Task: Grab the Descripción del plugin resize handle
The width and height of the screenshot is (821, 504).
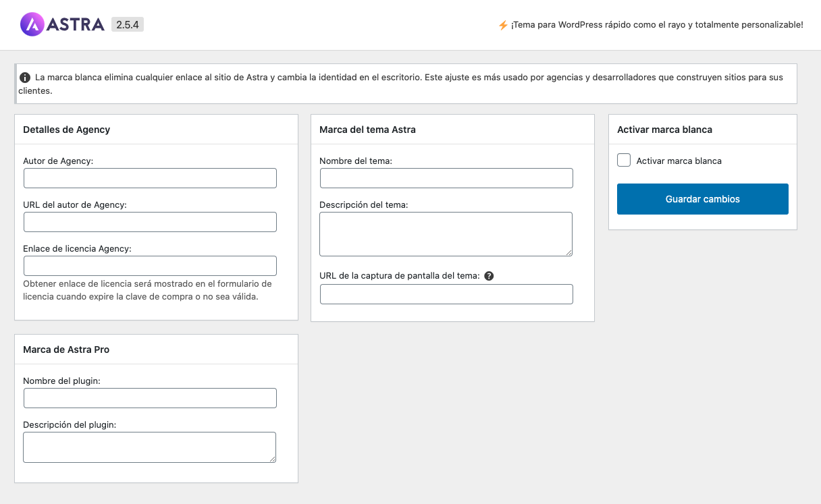Action: (272, 459)
